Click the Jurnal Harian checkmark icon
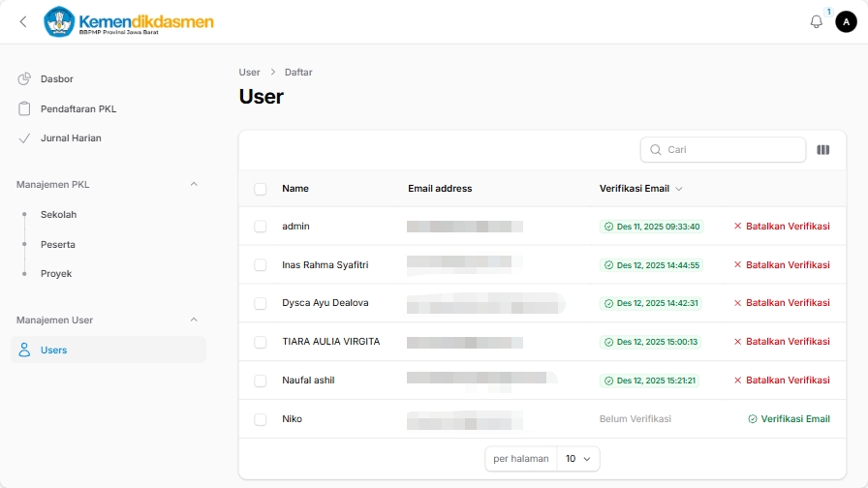This screenshot has width=868, height=488. [x=25, y=137]
